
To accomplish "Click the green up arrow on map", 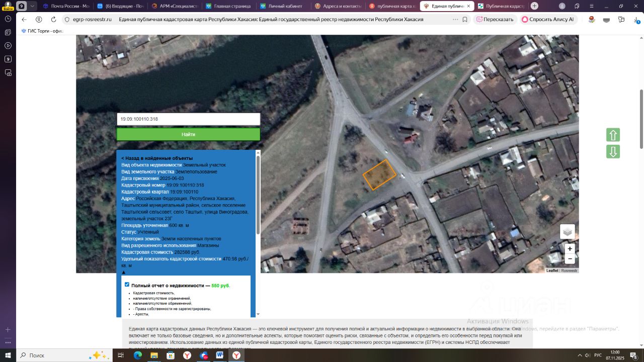I will pos(613,135).
